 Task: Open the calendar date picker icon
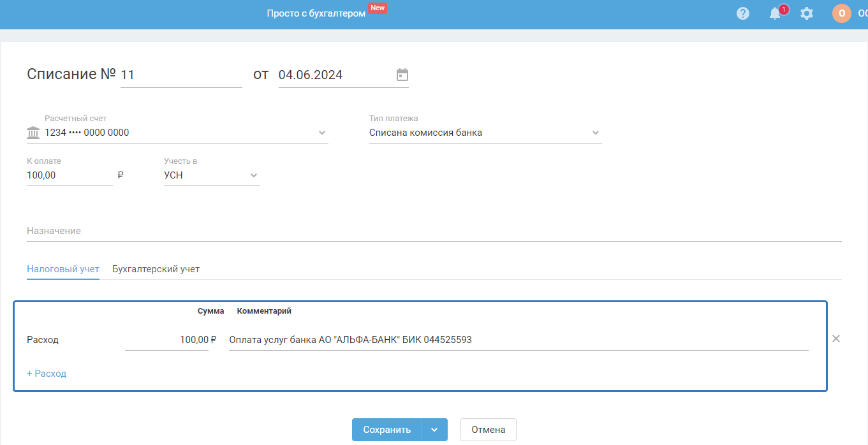click(x=402, y=75)
